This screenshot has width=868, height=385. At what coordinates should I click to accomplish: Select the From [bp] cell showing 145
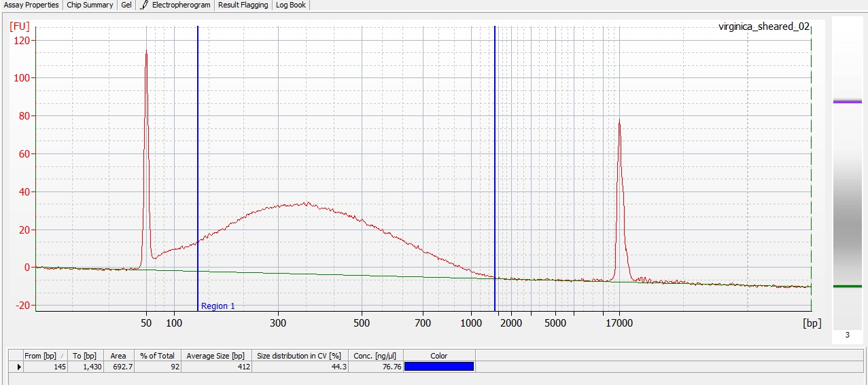tap(45, 367)
